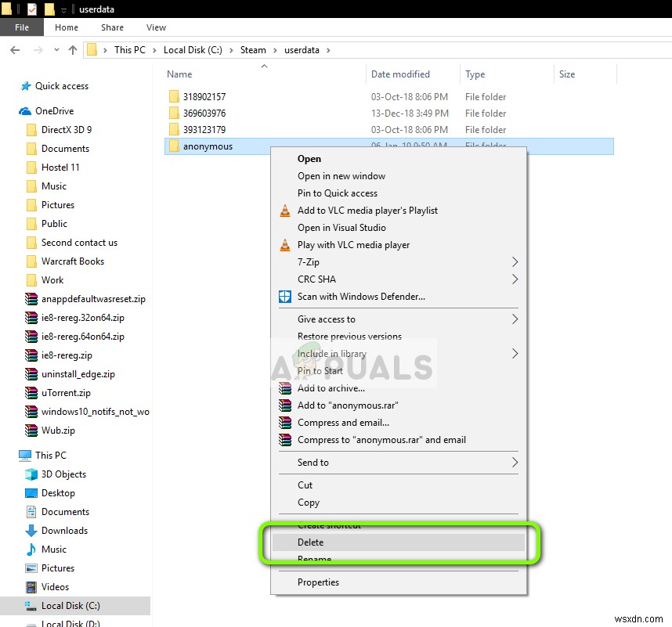Click the 3D Objects cube icon
Viewport: 672px width, 627px height.
[31, 474]
